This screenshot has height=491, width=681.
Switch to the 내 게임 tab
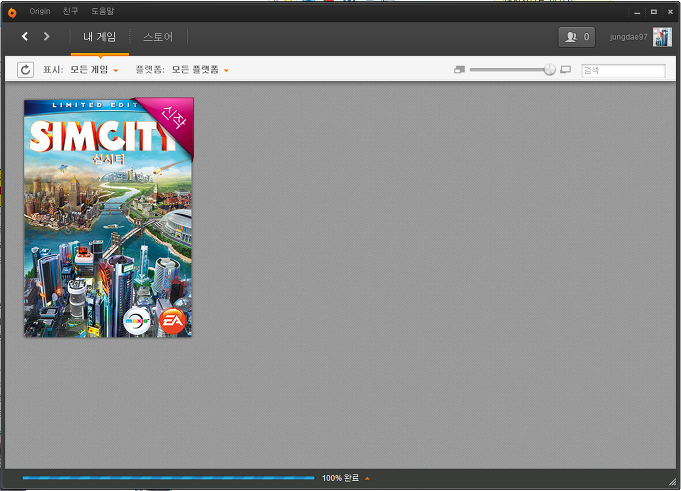tap(99, 37)
